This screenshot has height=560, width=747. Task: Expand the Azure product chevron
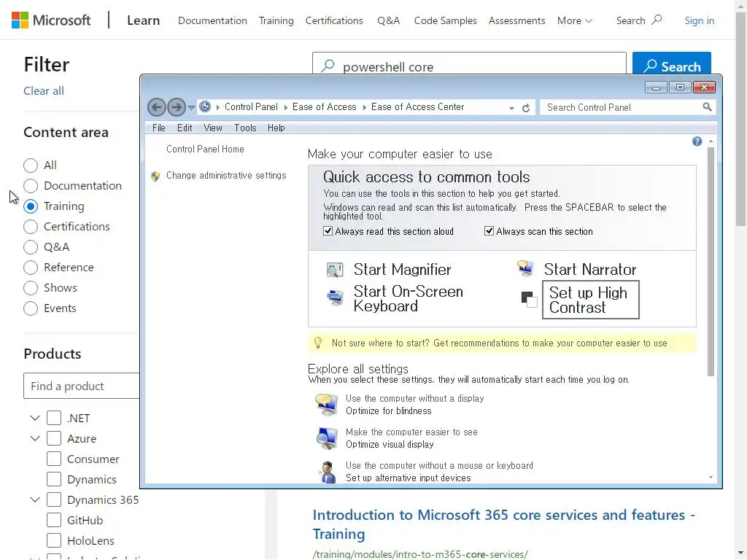point(35,438)
